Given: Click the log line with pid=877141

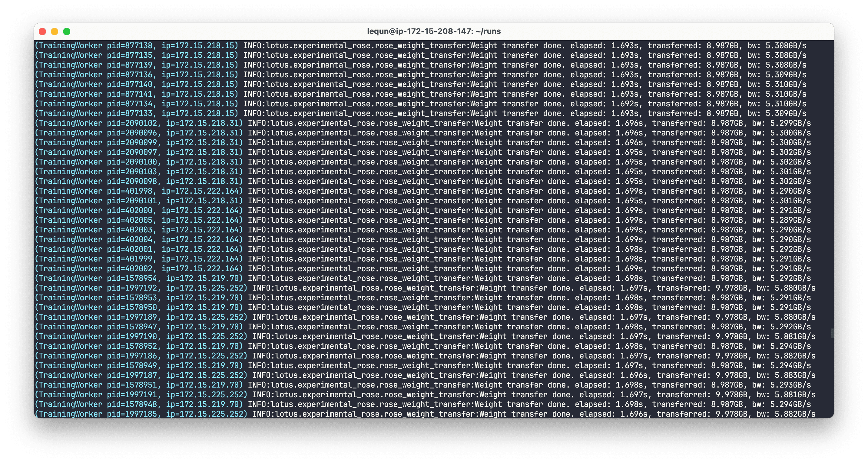Looking at the screenshot, I should click(420, 94).
